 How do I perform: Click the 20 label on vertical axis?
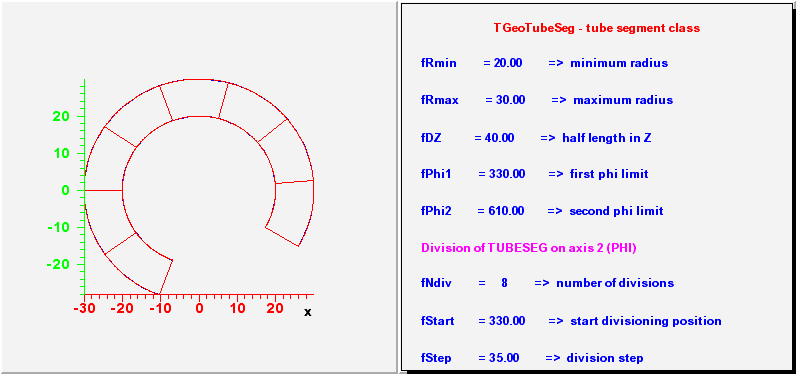[61, 117]
